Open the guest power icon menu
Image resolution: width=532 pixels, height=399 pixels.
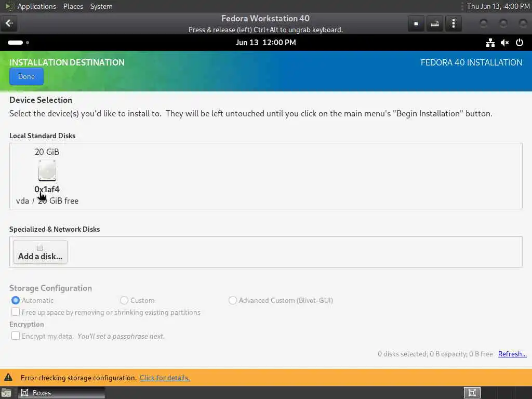[519, 43]
